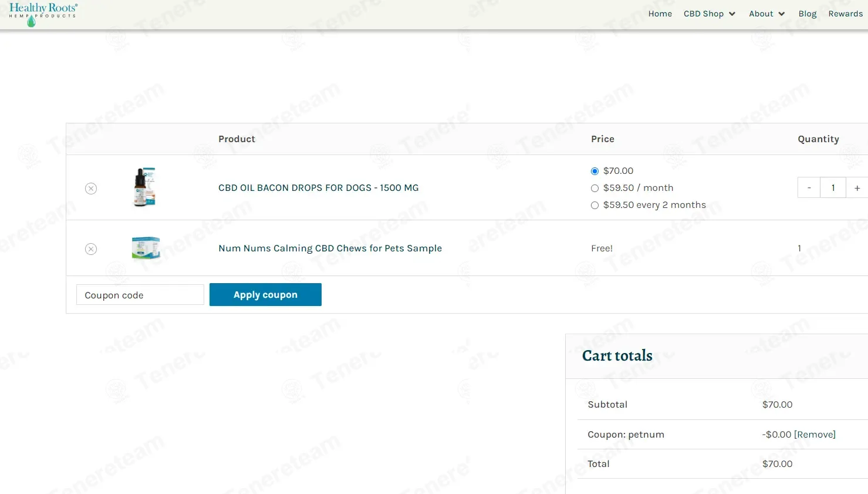The width and height of the screenshot is (868, 494).
Task: Open Num Nums Calming CBD Chews link
Action: coord(330,248)
